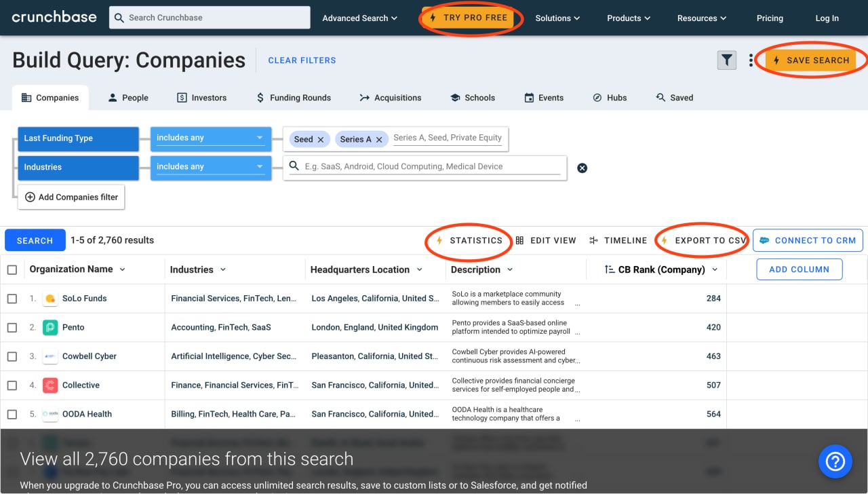Screen dimensions: 868x494
Task: Click Export to CSV
Action: click(x=703, y=240)
